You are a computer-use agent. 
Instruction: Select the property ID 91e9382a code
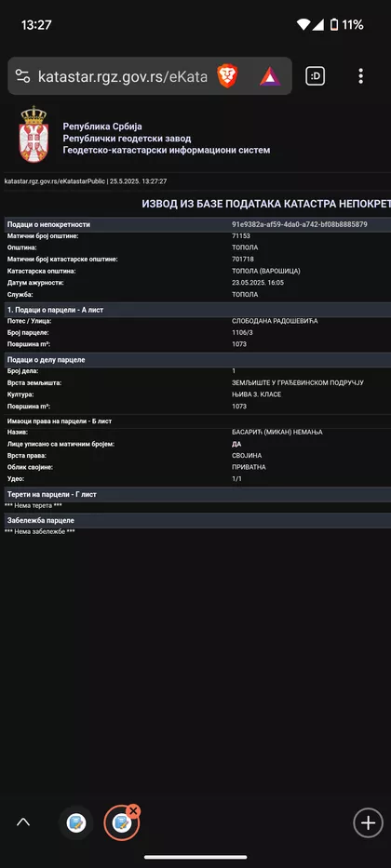(300, 224)
